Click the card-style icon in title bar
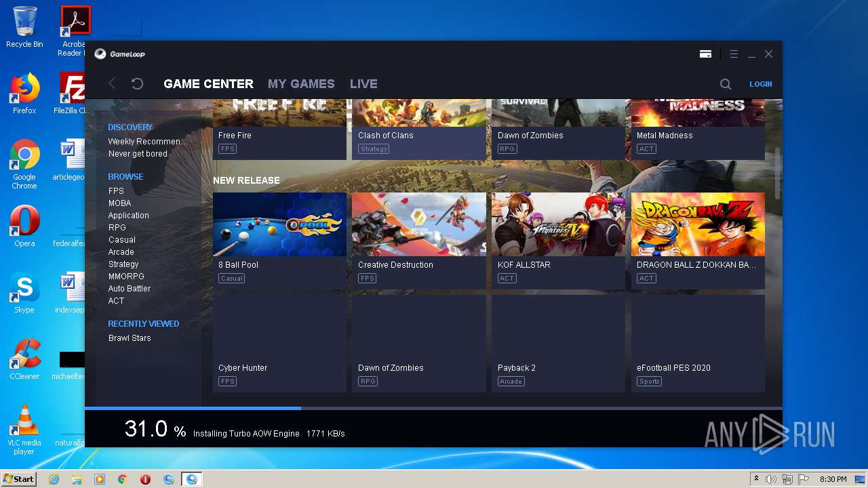 (x=705, y=54)
